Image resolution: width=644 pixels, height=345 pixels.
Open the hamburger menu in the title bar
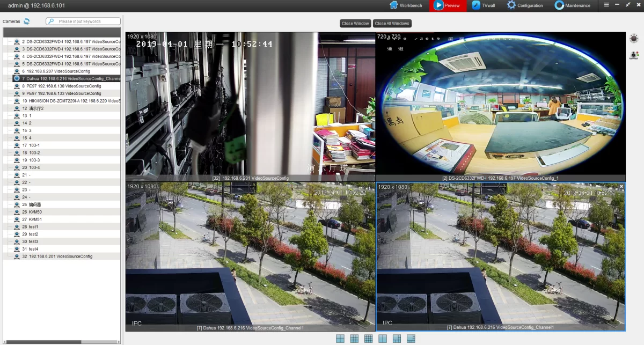pos(606,5)
